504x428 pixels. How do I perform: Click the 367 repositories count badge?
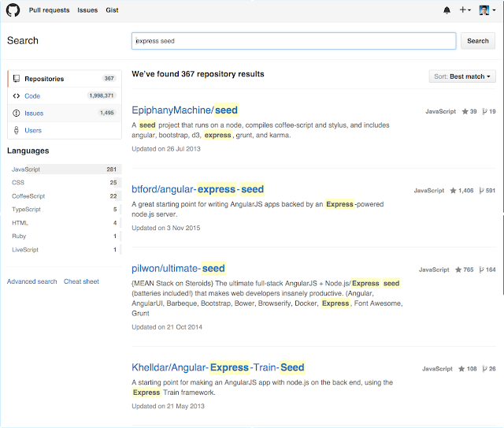109,79
